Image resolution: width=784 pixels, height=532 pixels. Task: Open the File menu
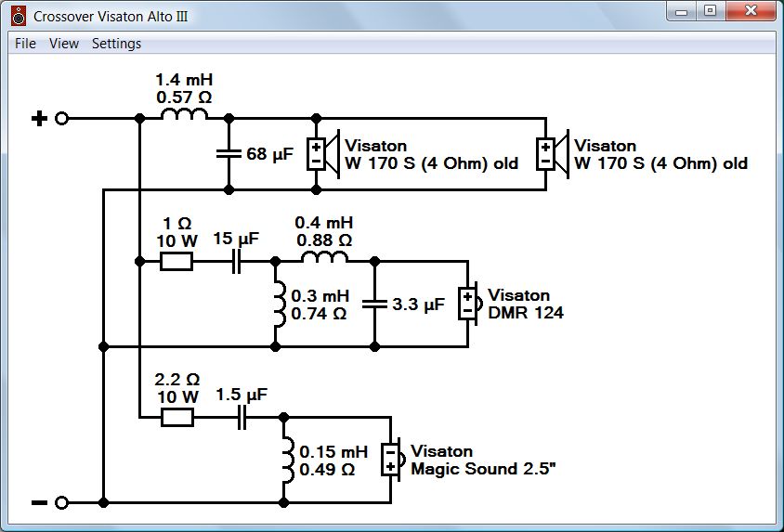(25, 44)
